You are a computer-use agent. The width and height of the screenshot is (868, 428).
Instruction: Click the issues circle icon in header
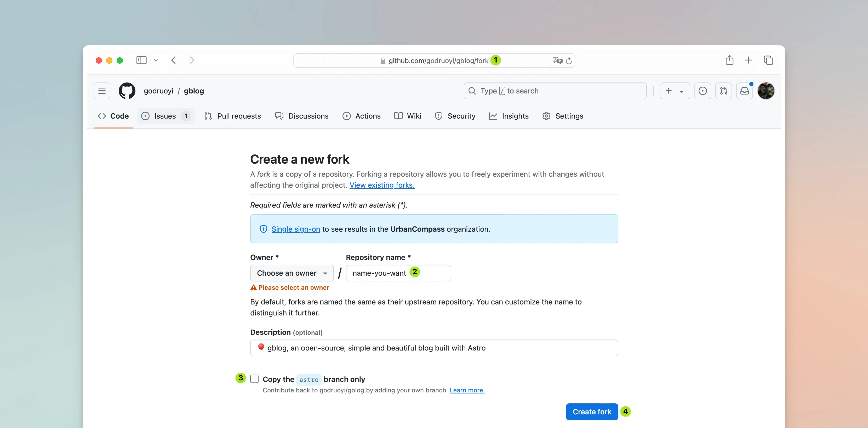703,91
